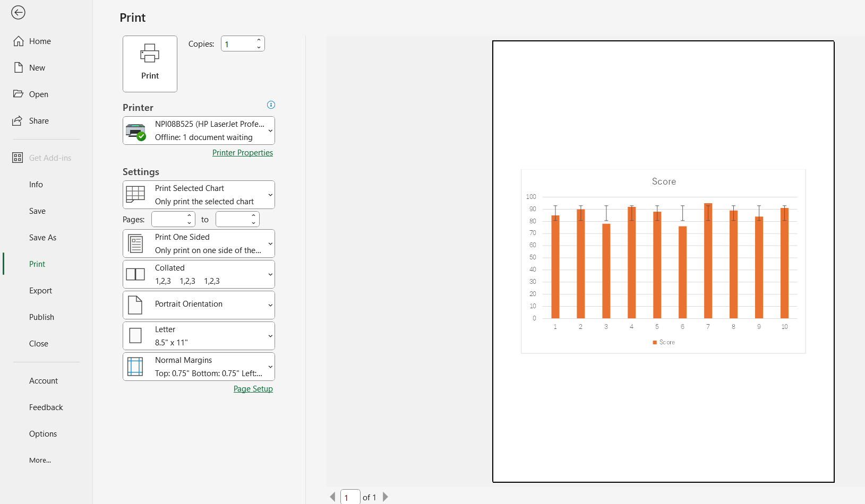865x504 pixels.
Task: Click the big Print button
Action: click(150, 64)
